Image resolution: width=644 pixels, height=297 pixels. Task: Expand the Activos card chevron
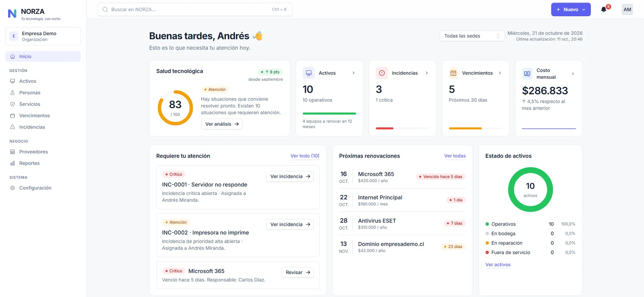[x=353, y=73]
